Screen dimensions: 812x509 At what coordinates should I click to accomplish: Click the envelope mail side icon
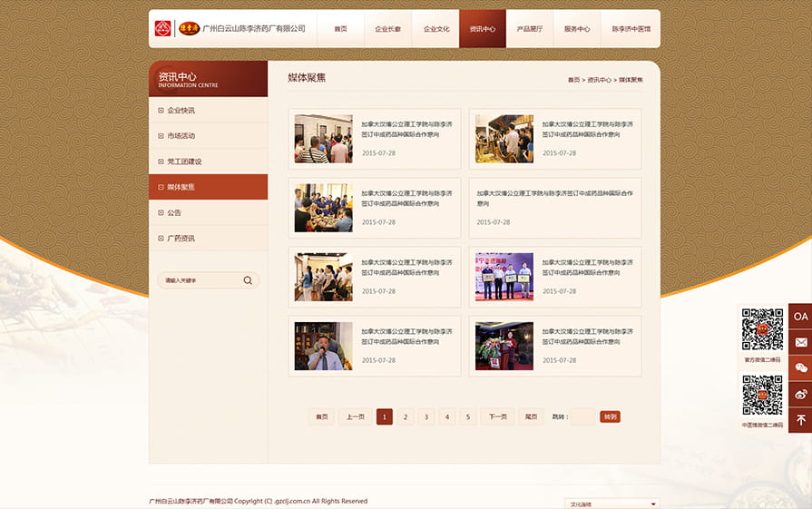tap(800, 342)
